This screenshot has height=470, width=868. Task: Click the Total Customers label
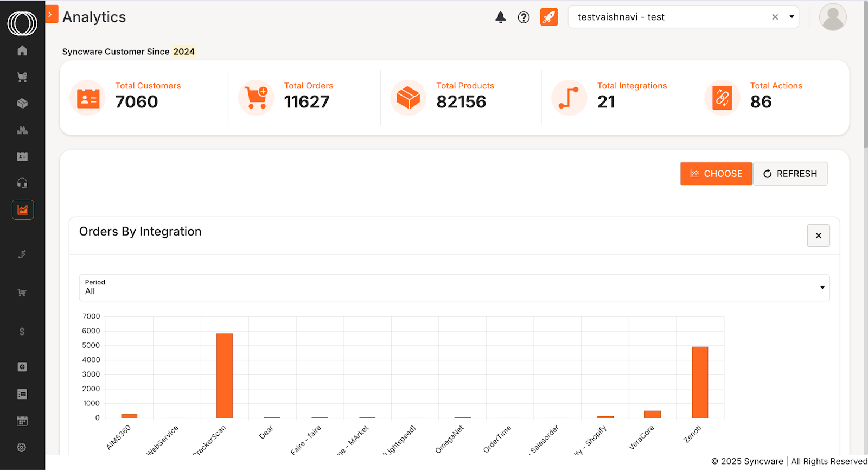point(148,86)
